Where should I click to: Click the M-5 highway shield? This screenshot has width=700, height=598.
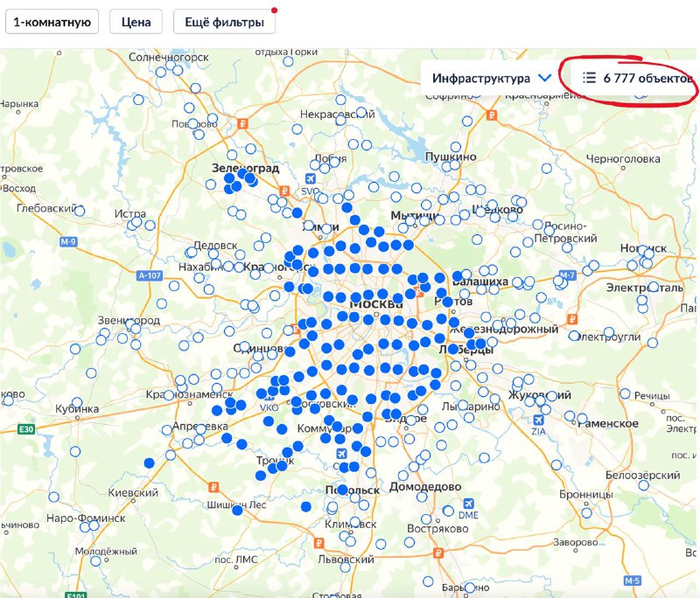632,581
